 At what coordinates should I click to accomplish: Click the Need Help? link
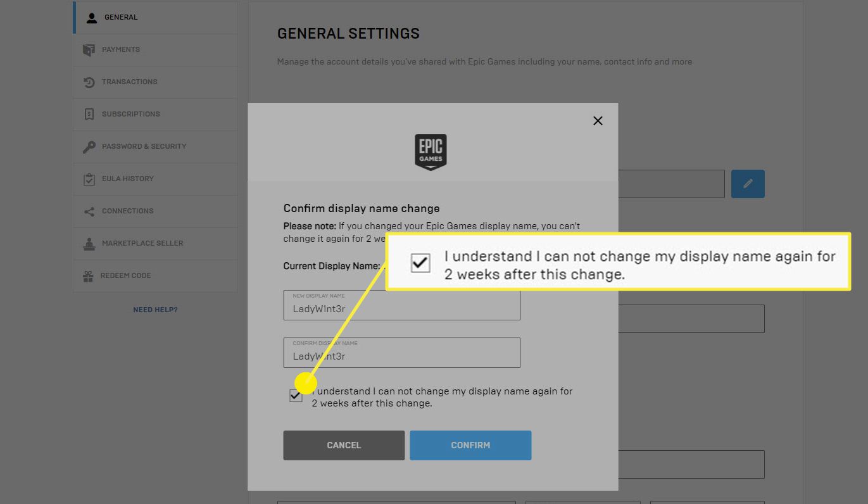155,310
